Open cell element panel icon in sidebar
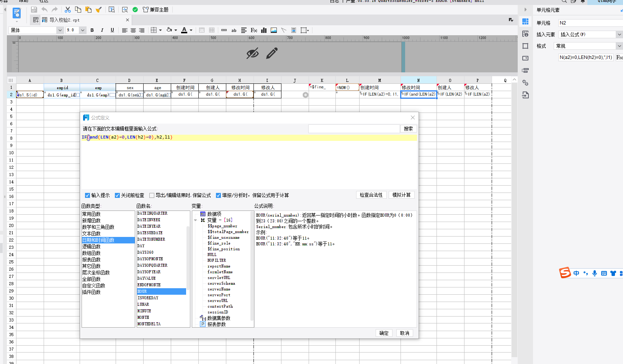Image resolution: width=623 pixels, height=364 pixels. pos(525,21)
